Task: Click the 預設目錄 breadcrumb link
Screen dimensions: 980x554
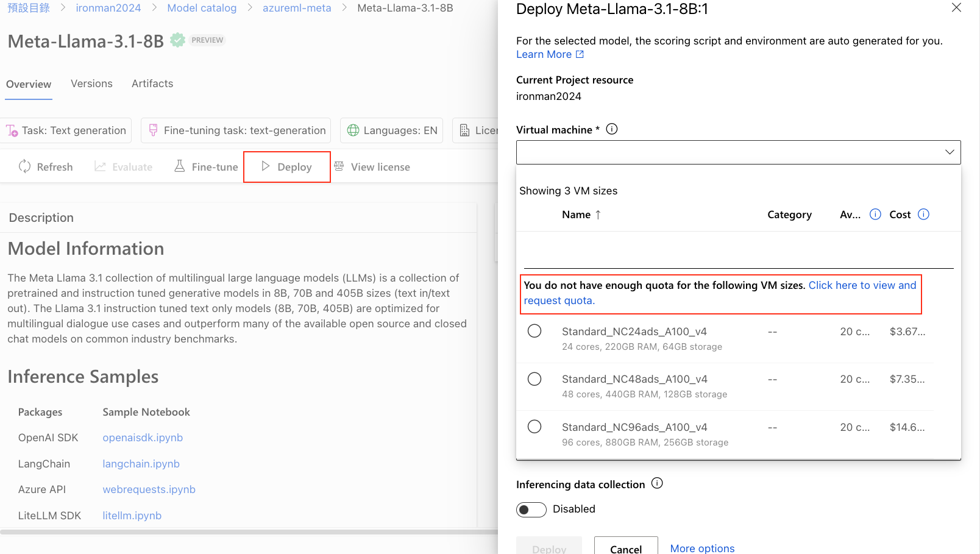Action: pos(29,8)
